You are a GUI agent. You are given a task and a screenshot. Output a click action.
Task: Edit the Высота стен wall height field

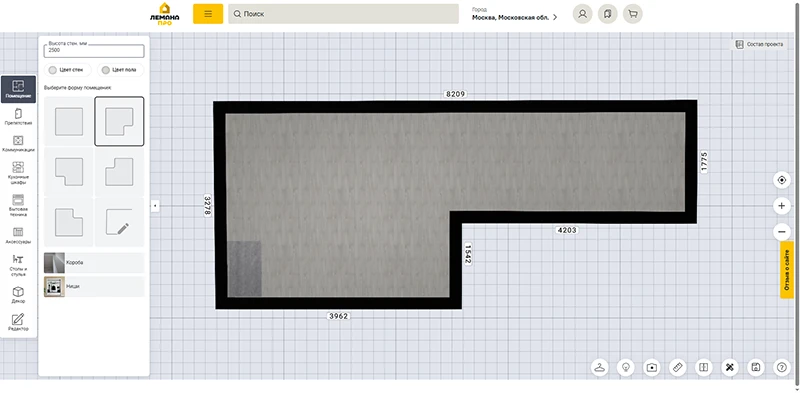coord(94,51)
